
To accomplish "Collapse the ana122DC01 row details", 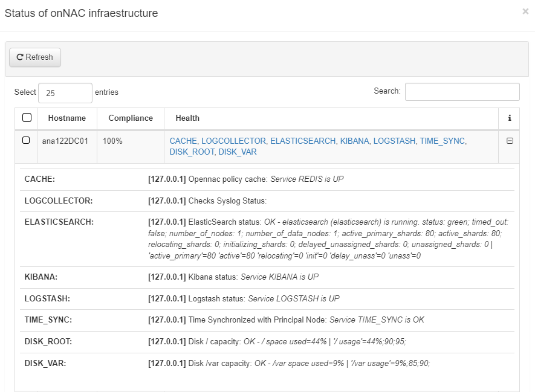I will pos(510,141).
